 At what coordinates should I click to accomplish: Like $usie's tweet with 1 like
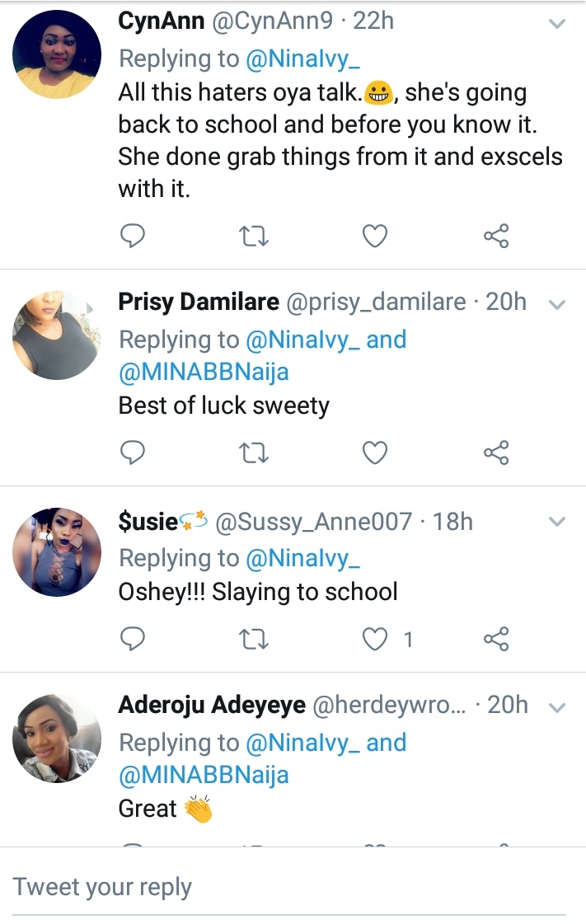(375, 638)
